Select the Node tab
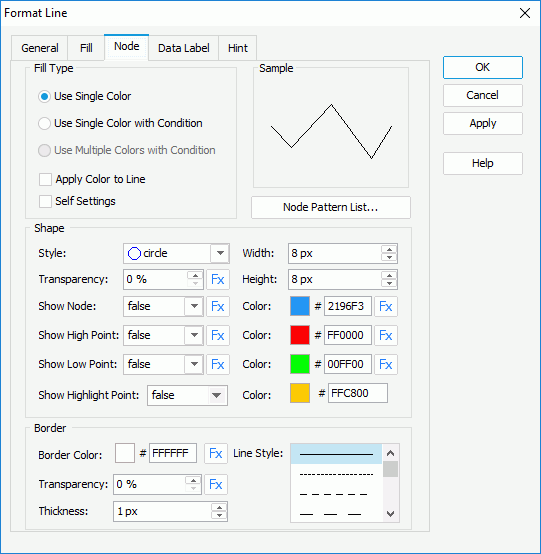This screenshot has width=541, height=554. 127,47
